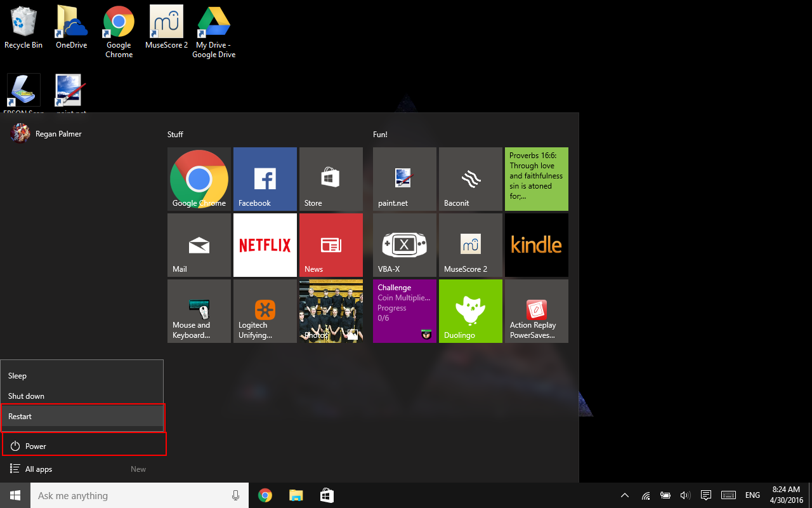812x508 pixels.
Task: Open the Facebook tile
Action: click(265, 179)
